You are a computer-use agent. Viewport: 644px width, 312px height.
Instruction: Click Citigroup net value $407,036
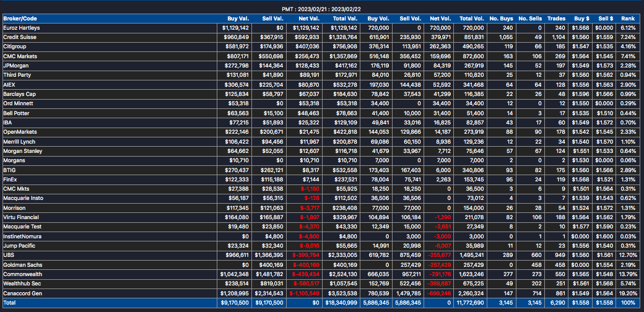308,46
